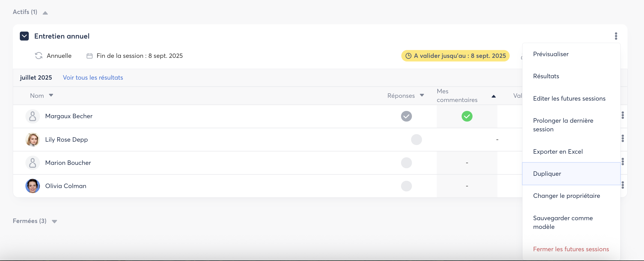This screenshot has height=261, width=644.
Task: Open Lily Rose Depp's row options menu
Action: [622, 138]
